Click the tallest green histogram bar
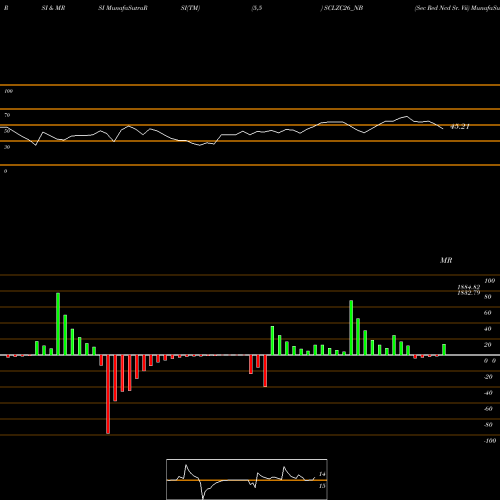500x500 pixels. pos(58,324)
